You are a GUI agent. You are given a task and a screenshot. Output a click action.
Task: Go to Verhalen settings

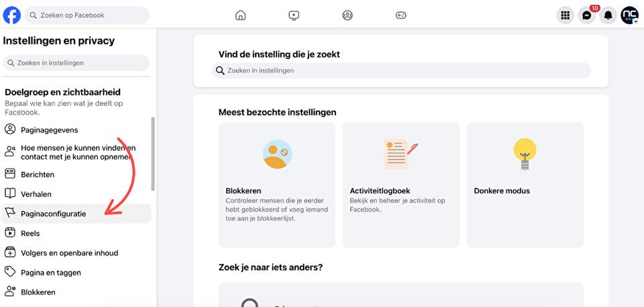click(x=36, y=194)
